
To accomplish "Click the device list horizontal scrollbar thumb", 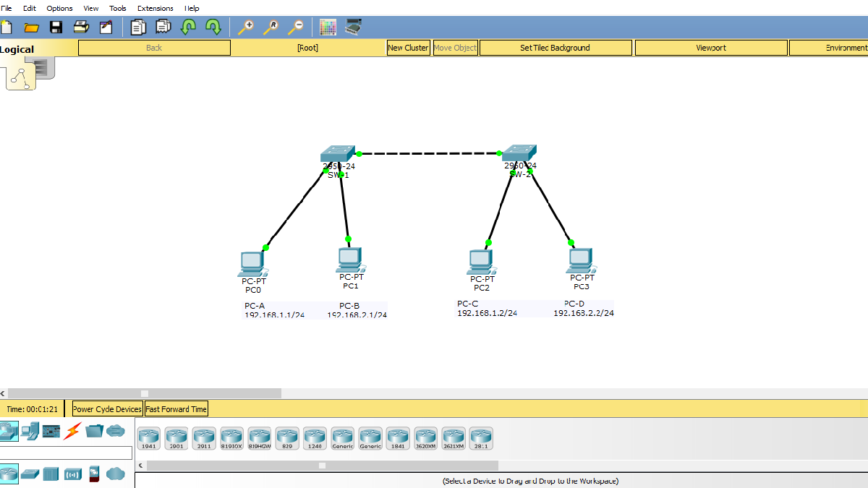I will pyautogui.click(x=322, y=466).
